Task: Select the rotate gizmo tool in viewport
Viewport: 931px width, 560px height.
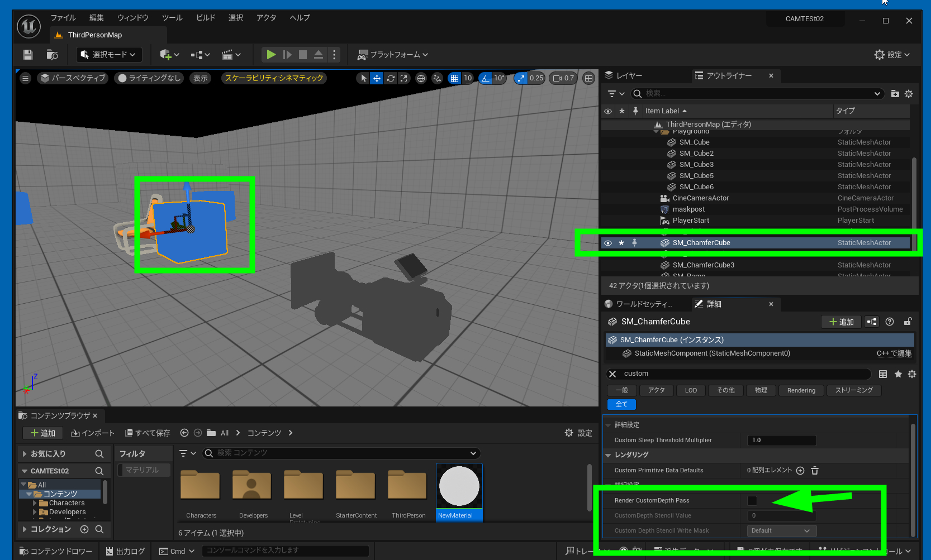Action: click(x=391, y=78)
